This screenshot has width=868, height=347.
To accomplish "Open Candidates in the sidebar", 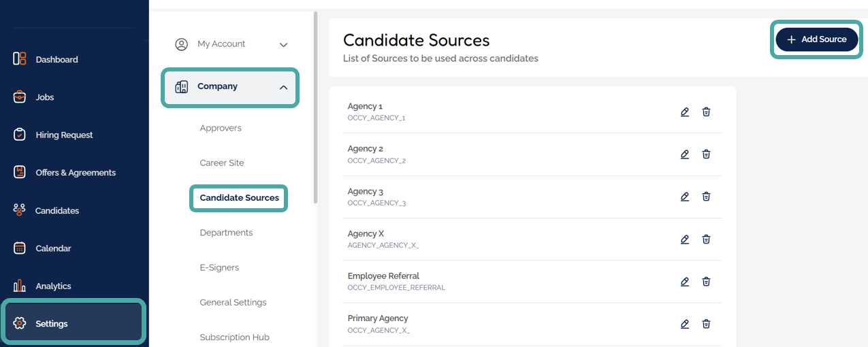I will tap(57, 211).
